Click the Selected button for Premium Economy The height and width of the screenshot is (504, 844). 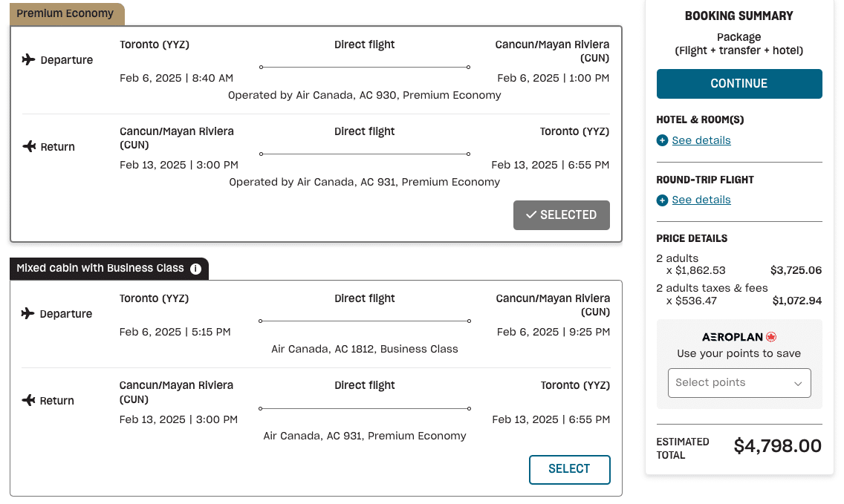[561, 215]
